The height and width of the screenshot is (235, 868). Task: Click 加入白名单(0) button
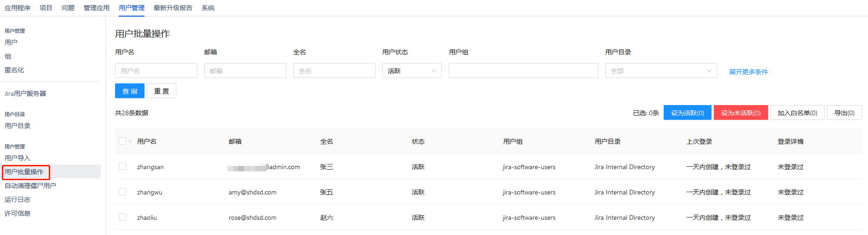click(797, 113)
